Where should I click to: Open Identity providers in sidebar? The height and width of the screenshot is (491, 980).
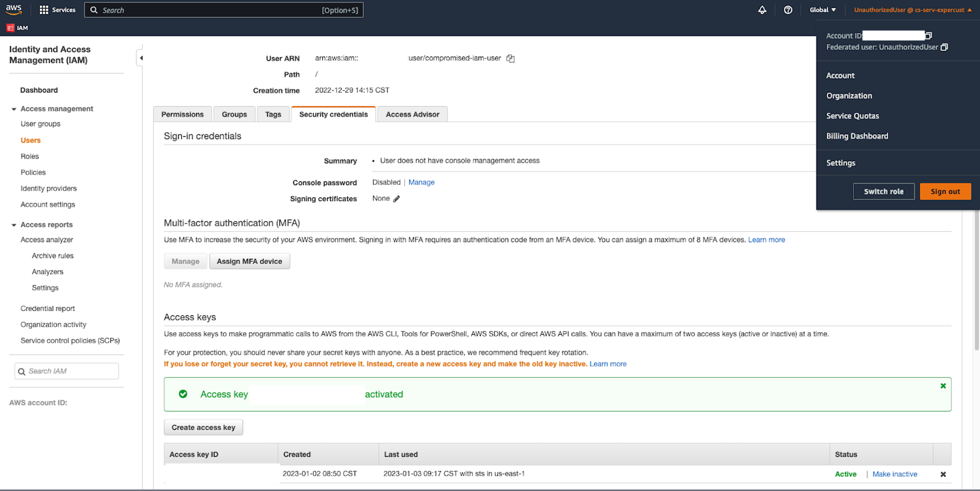point(49,188)
